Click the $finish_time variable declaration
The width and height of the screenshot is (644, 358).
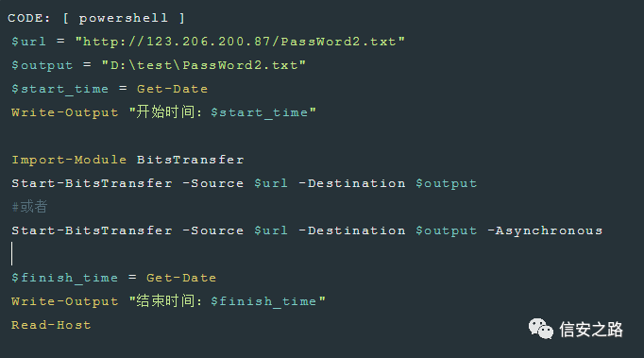[64, 278]
